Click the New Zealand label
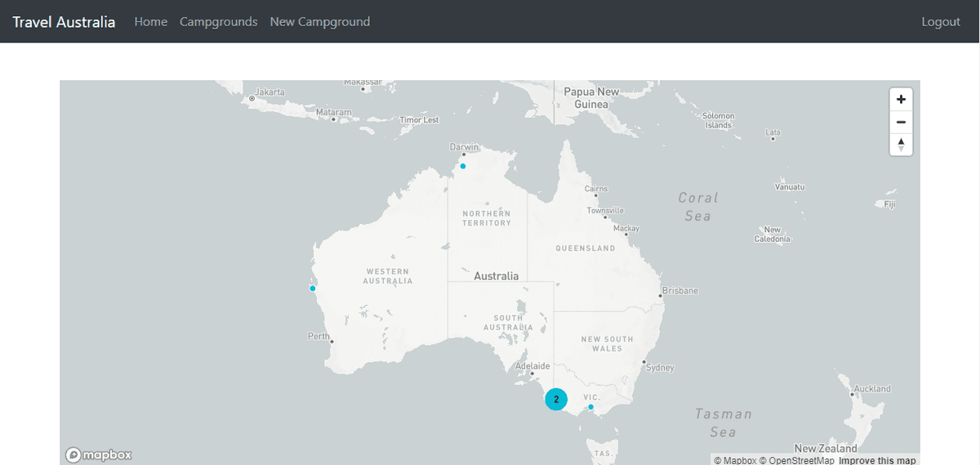This screenshot has width=980, height=465. [x=826, y=449]
